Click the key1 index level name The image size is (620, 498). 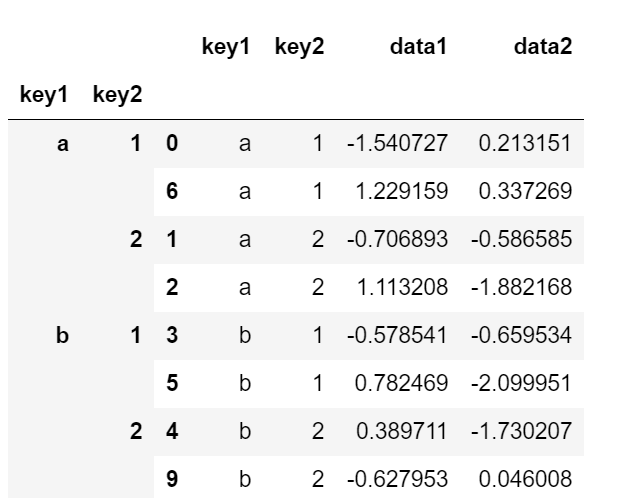[43, 95]
